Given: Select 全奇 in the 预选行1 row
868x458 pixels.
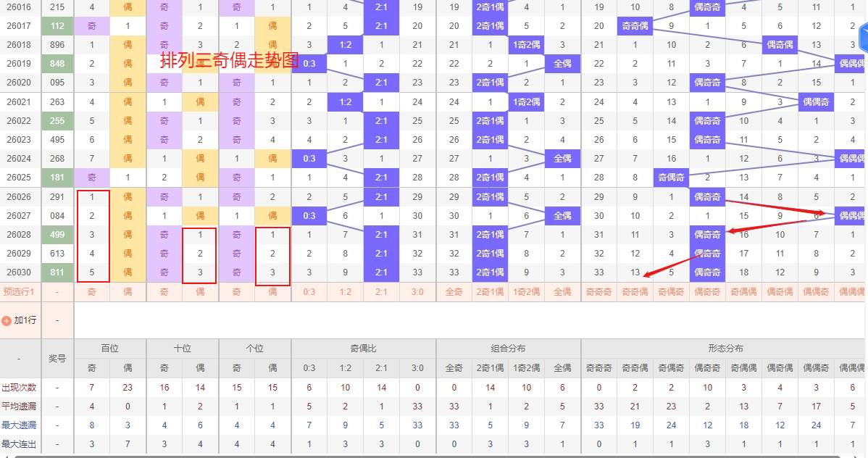Looking at the screenshot, I should tap(454, 292).
